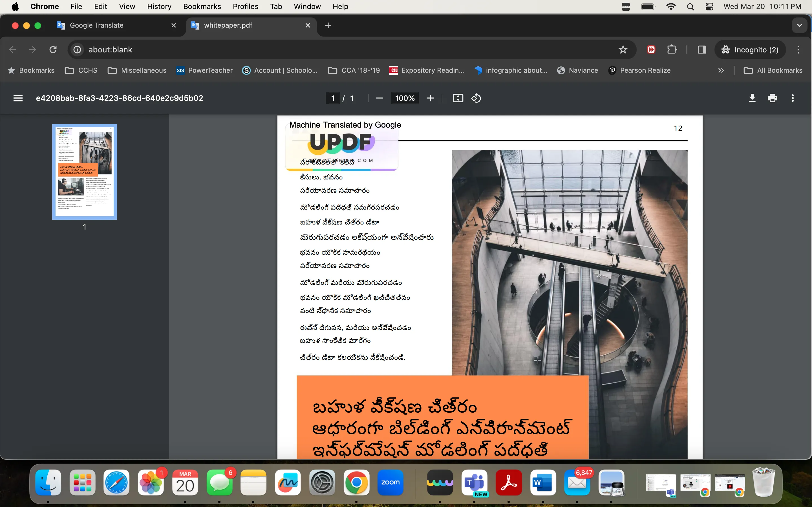Click the Zoom app icon in the Dock
This screenshot has height=507, width=812.
[x=390, y=482]
